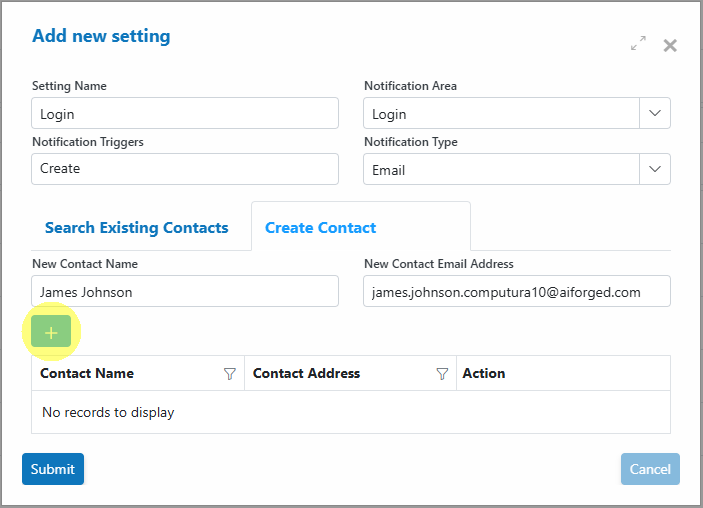Edit the New Contact Name field
The image size is (703, 508).
(185, 291)
